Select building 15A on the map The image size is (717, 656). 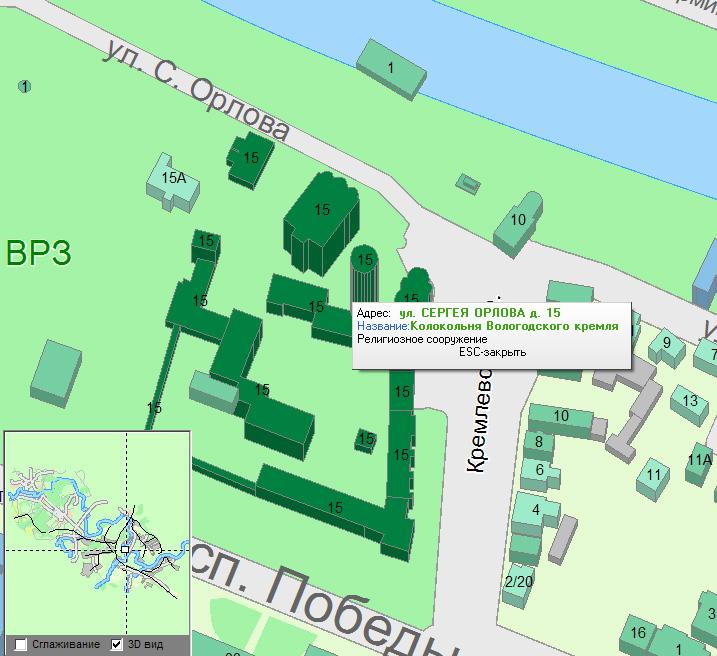[x=173, y=179]
